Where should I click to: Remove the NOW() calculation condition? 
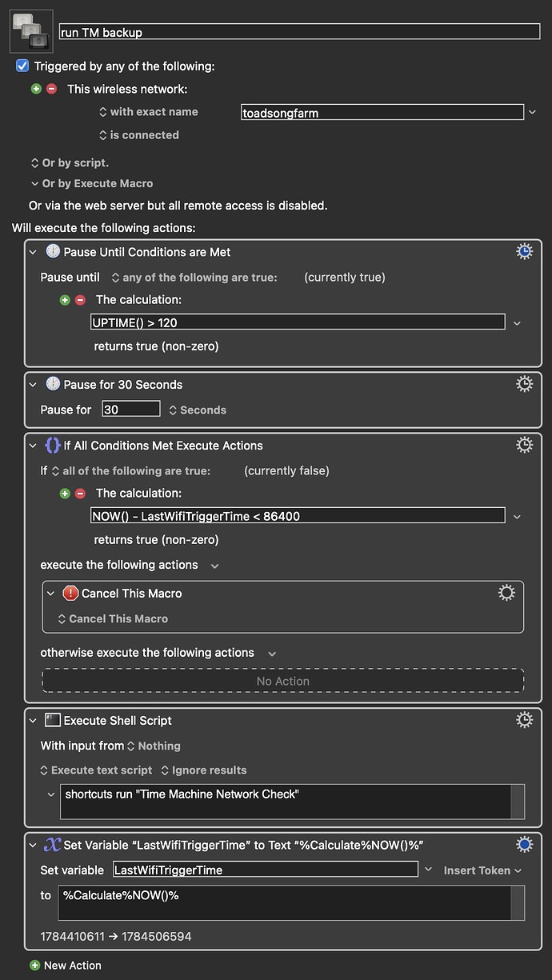tap(81, 494)
